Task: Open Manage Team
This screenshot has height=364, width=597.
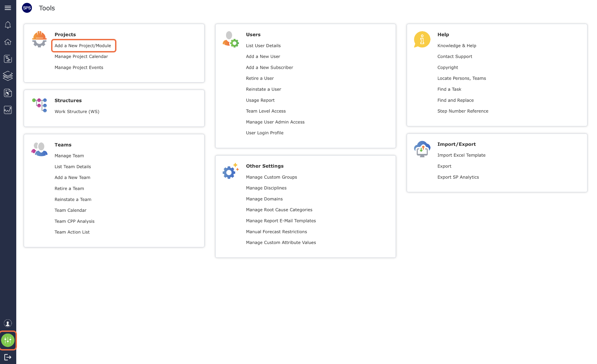Action: tap(69, 156)
